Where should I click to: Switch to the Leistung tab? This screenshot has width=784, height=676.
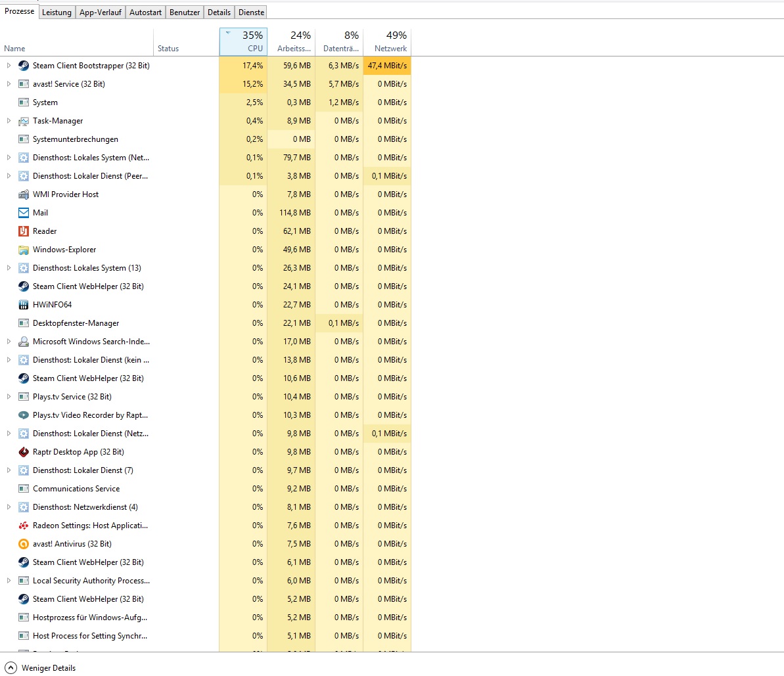coord(57,12)
